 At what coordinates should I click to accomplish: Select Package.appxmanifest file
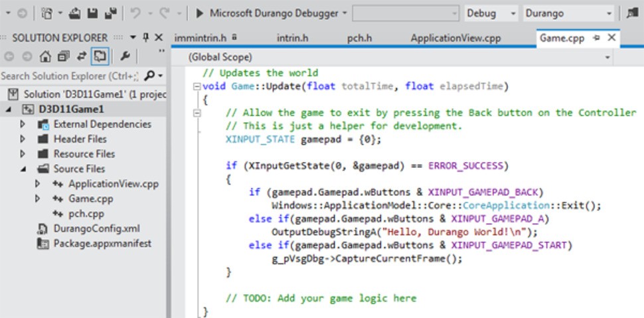point(102,243)
